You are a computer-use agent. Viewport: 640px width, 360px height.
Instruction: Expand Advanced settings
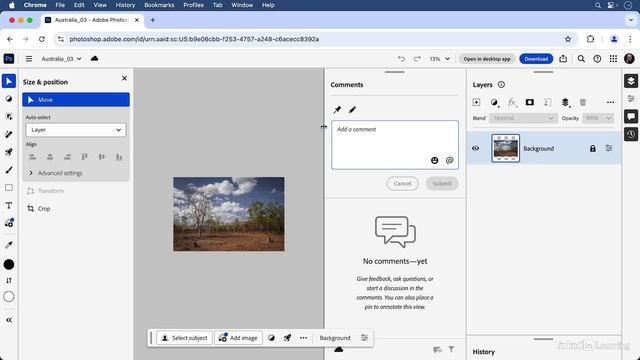pyautogui.click(x=56, y=173)
